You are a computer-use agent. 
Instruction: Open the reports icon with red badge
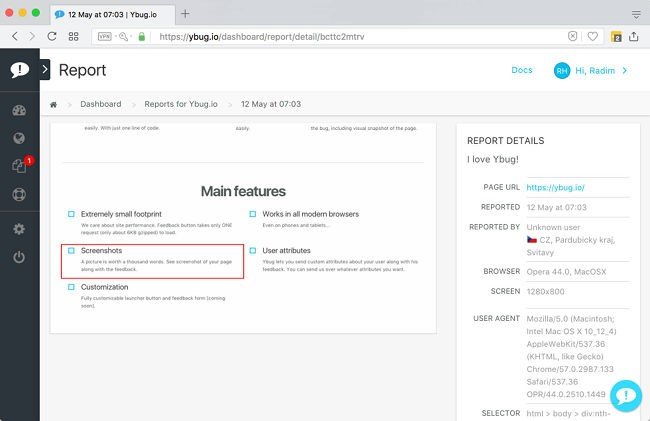point(19,166)
